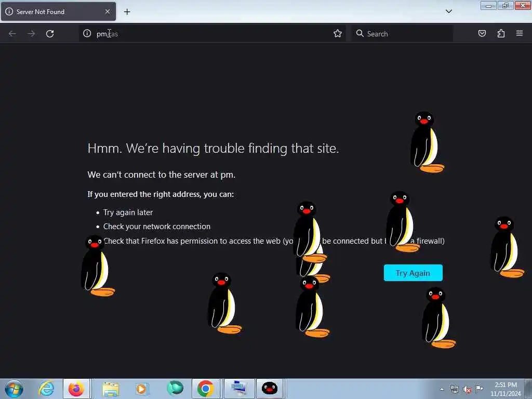Show hidden system tray icons
Image resolution: width=532 pixels, height=399 pixels.
click(442, 390)
